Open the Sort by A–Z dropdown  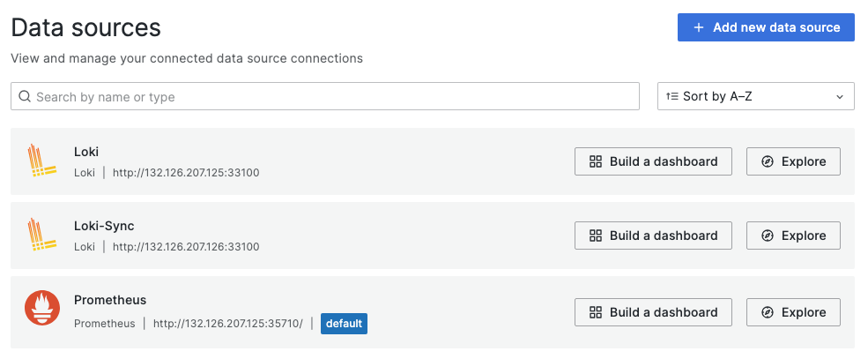(x=755, y=97)
